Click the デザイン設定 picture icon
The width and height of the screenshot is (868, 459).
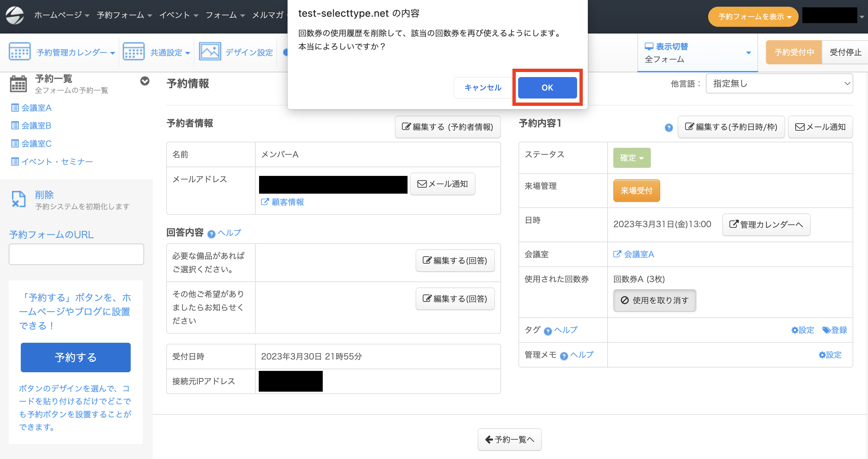[x=210, y=52]
